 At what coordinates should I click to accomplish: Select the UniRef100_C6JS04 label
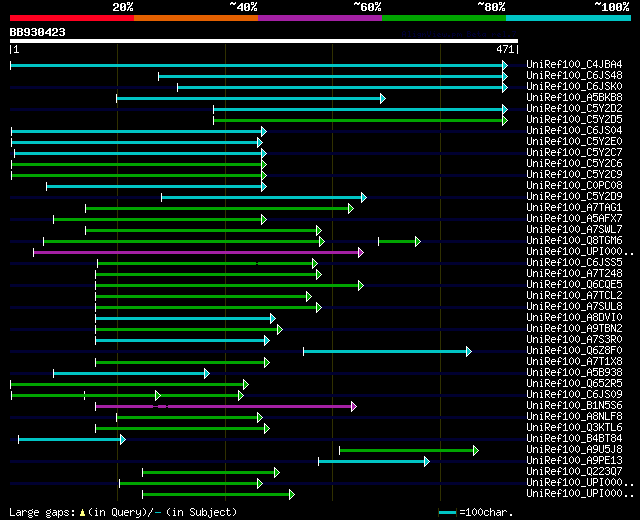click(574, 131)
